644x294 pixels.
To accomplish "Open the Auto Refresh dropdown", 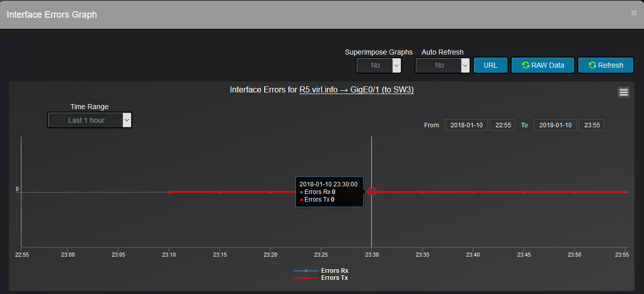I will click(443, 65).
